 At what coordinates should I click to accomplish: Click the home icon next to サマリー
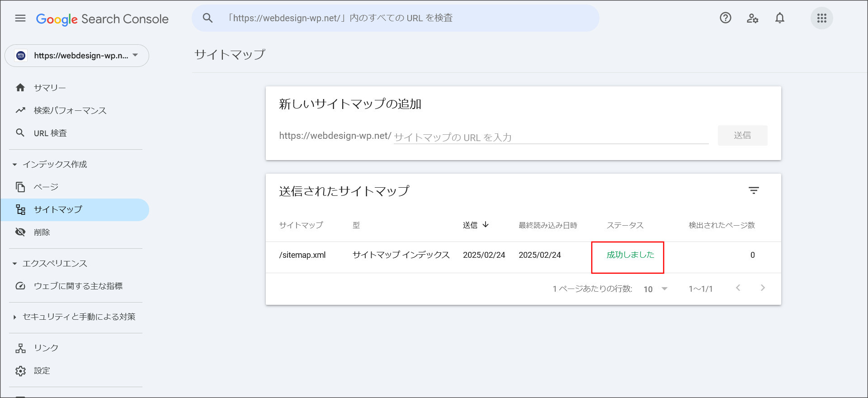tap(20, 88)
